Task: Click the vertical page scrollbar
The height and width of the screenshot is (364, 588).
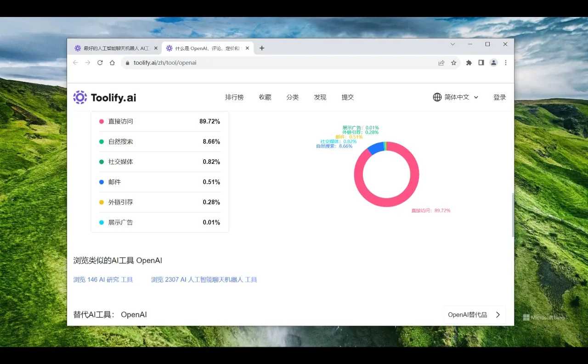Action: 513,215
